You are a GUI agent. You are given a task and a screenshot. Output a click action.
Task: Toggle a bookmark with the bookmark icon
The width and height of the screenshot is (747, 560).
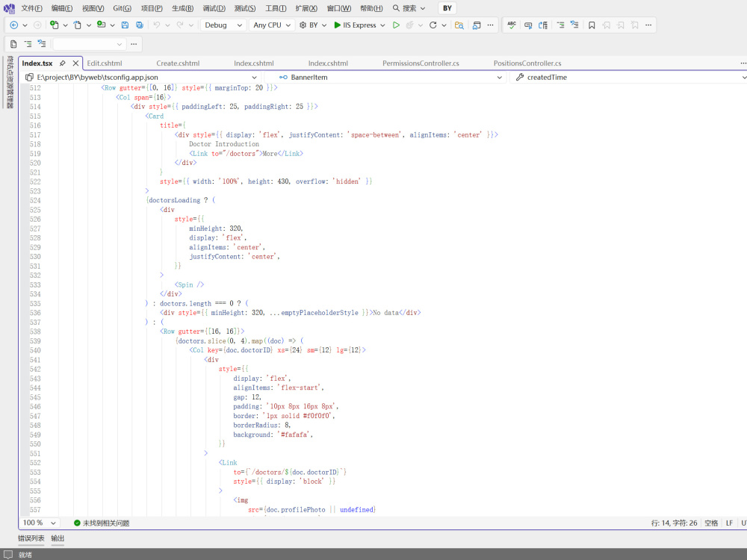(x=592, y=25)
